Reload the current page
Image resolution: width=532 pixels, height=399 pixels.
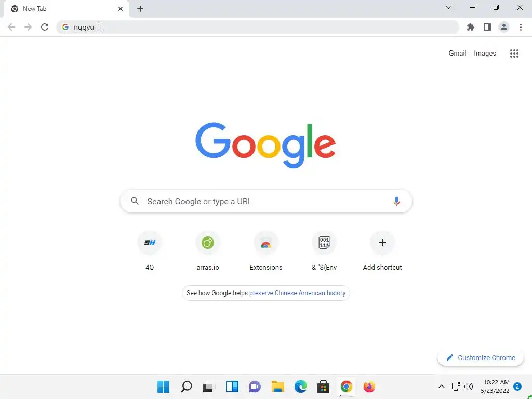coord(45,27)
